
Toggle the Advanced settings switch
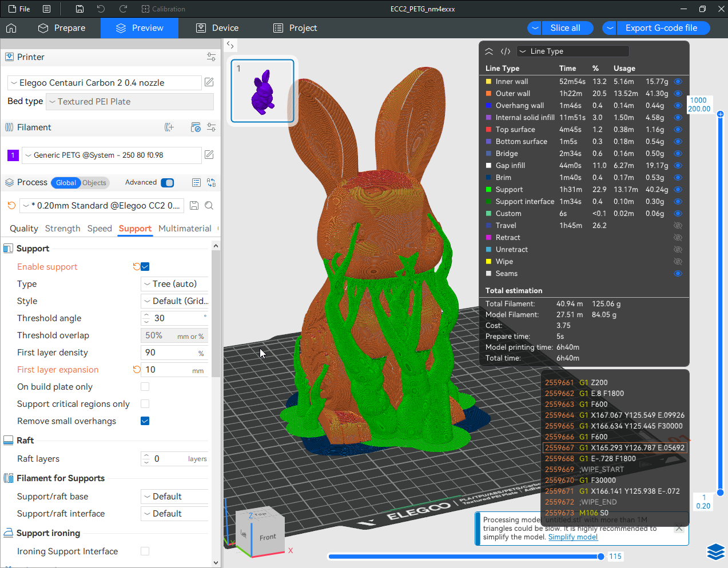pyautogui.click(x=168, y=183)
